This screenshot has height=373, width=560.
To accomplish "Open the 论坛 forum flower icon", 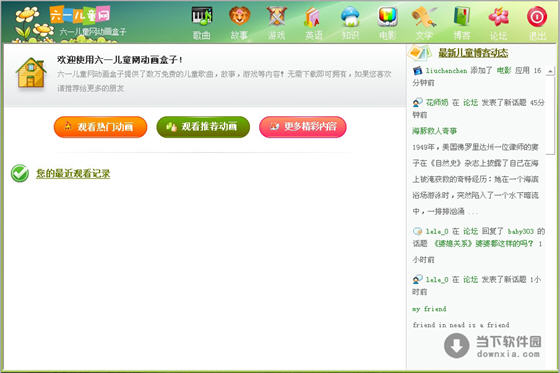I will tap(499, 16).
